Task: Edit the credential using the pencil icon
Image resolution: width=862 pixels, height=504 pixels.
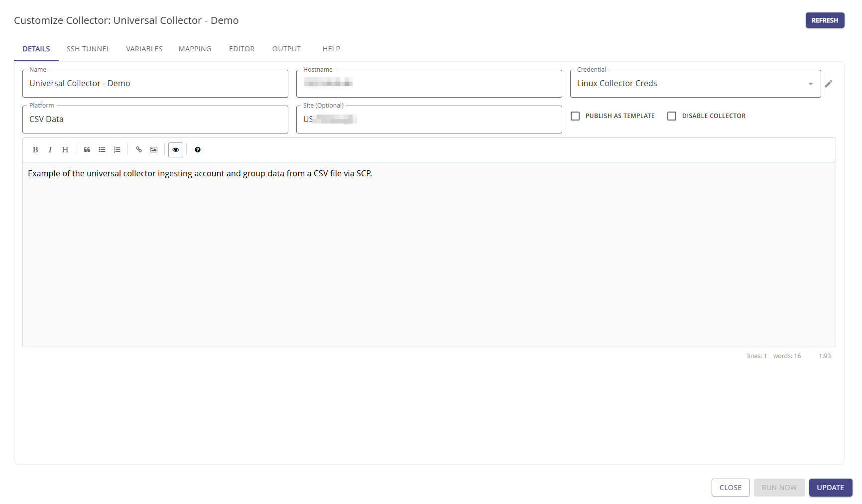Action: pos(829,84)
